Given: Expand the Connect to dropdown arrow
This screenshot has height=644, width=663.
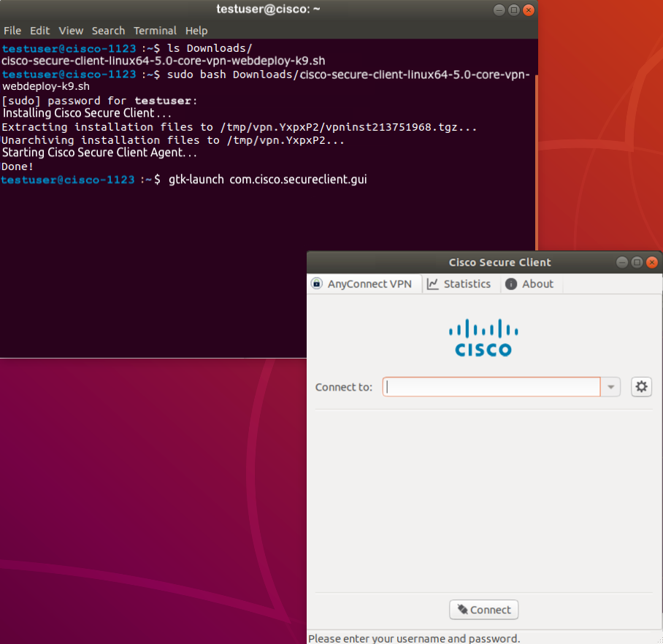Looking at the screenshot, I should click(x=610, y=386).
